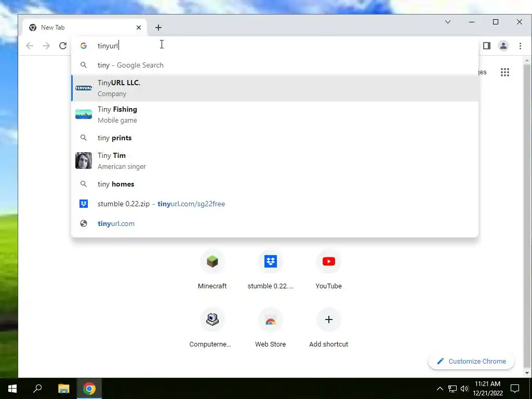This screenshot has width=532, height=399.
Task: Click the browser forward arrow
Action: click(x=46, y=46)
